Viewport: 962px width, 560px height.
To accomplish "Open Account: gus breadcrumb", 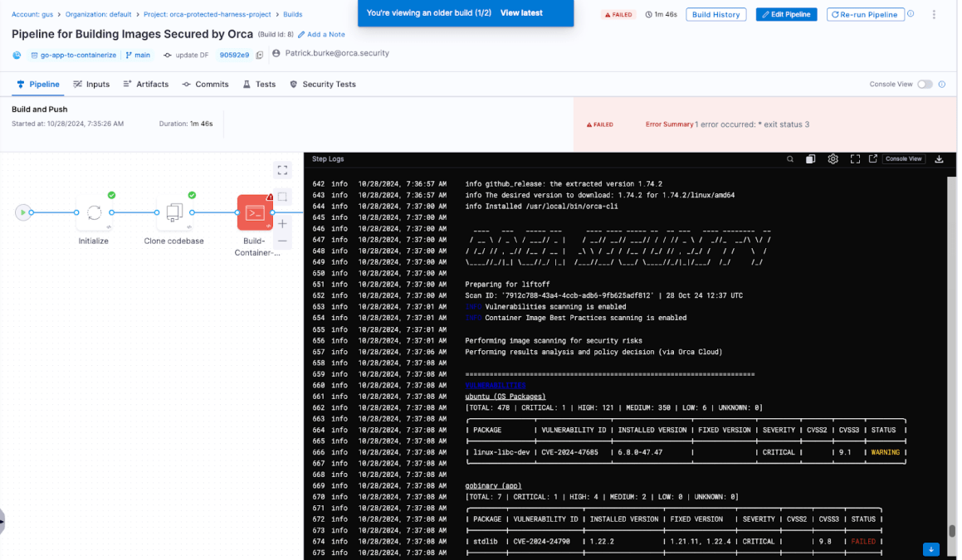I will pyautogui.click(x=32, y=14).
